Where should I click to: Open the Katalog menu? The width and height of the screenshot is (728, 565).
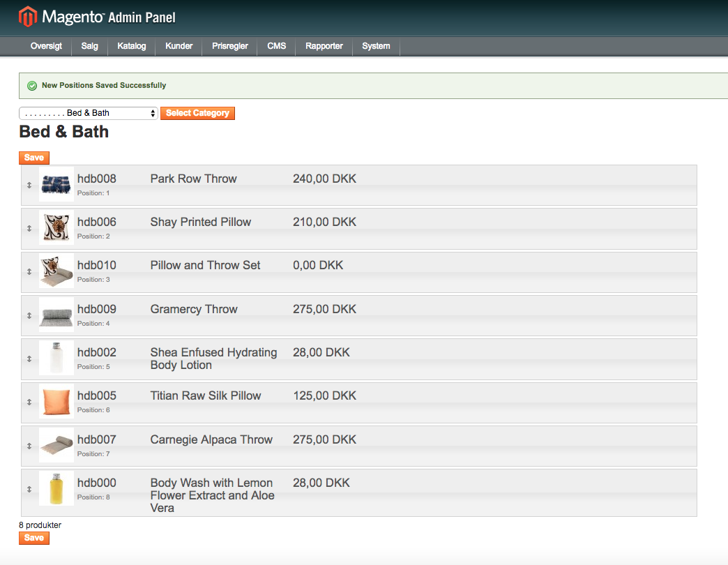point(132,46)
